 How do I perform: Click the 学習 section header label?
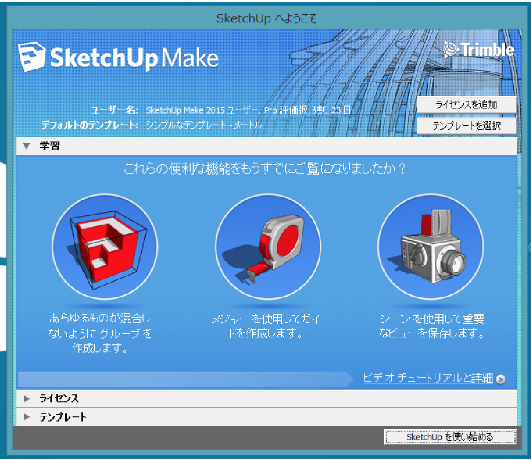(x=49, y=146)
